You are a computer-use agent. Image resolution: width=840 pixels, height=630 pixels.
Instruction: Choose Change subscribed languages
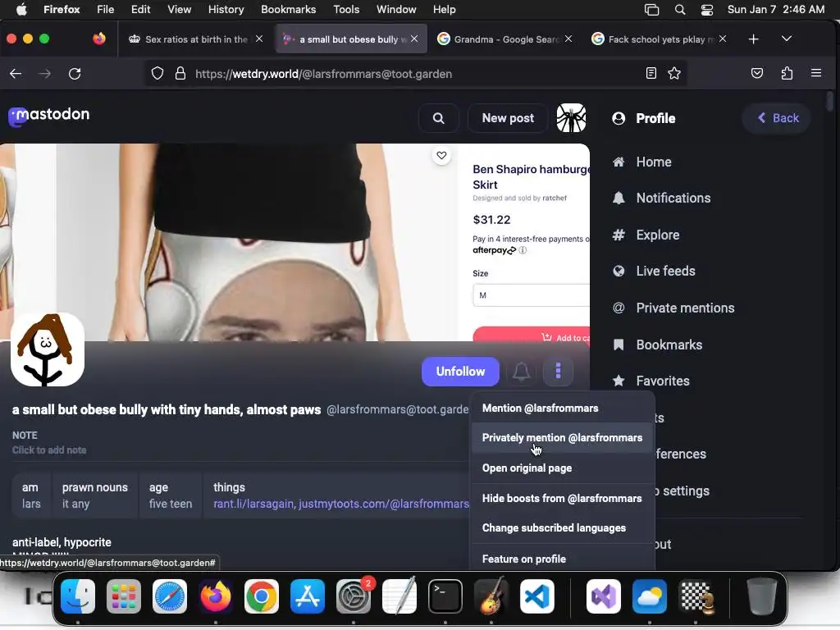pos(563,528)
